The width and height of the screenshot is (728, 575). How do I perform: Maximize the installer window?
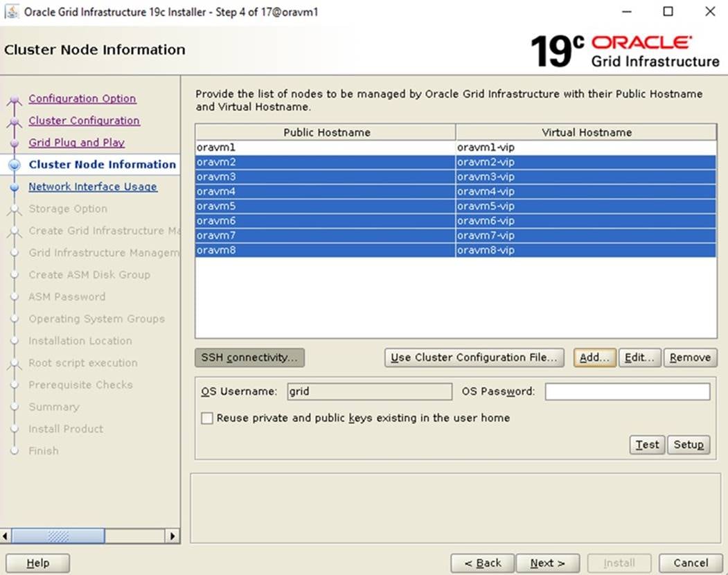[668, 11]
